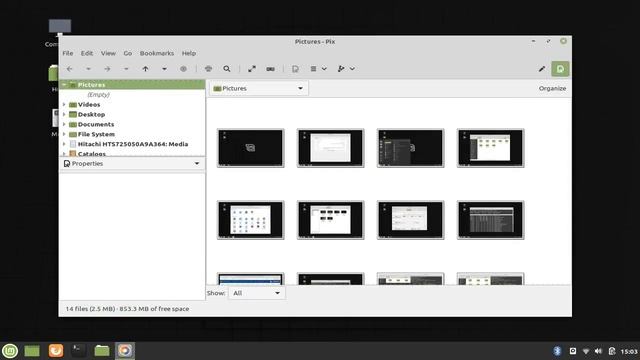
Task: Click the Organize button
Action: (x=552, y=88)
